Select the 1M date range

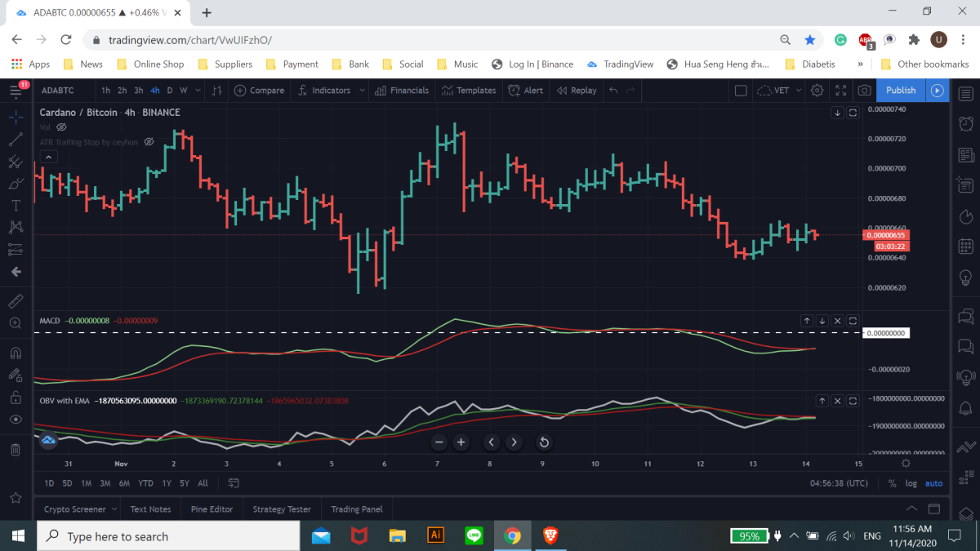(x=86, y=483)
